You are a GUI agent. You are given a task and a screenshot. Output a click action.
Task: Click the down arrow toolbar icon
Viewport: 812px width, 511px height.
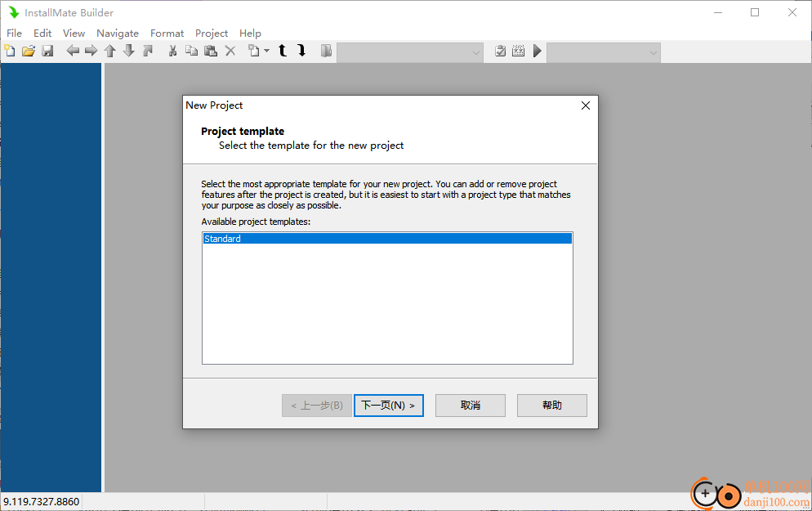click(x=129, y=51)
